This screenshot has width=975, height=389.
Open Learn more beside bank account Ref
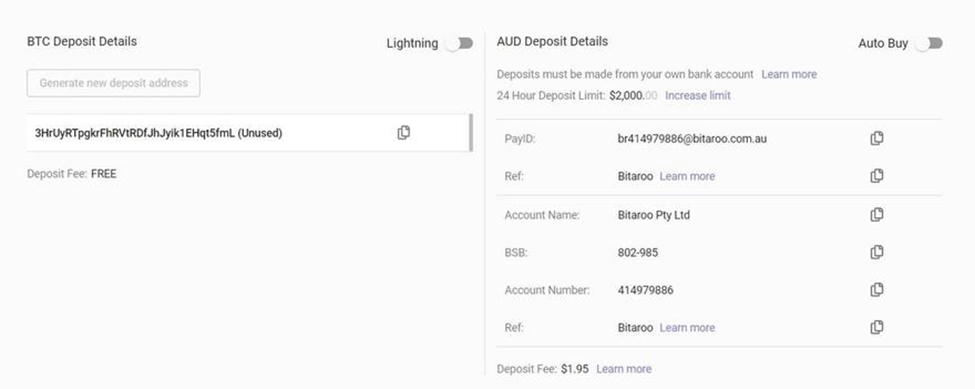687,327
